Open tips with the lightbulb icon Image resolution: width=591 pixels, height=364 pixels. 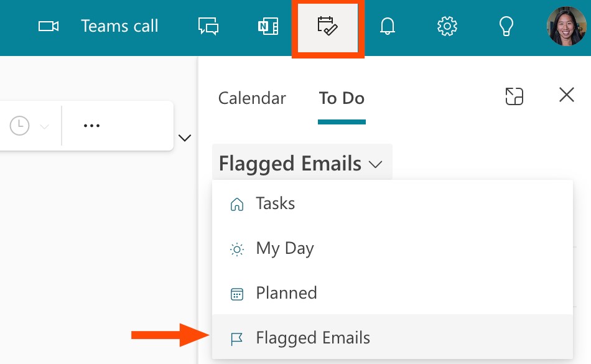click(506, 26)
